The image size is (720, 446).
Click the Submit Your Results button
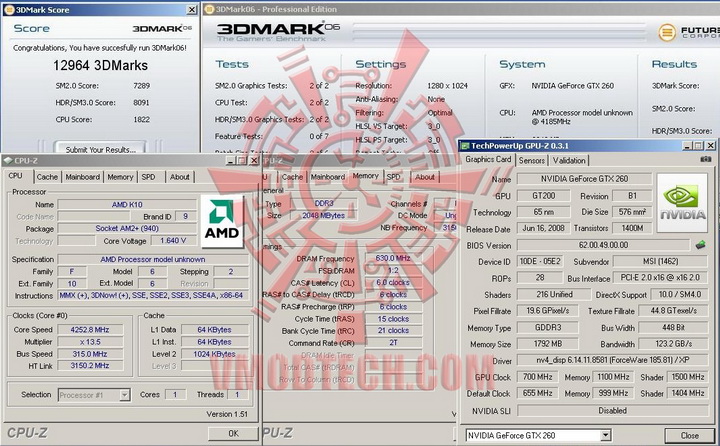[101, 148]
